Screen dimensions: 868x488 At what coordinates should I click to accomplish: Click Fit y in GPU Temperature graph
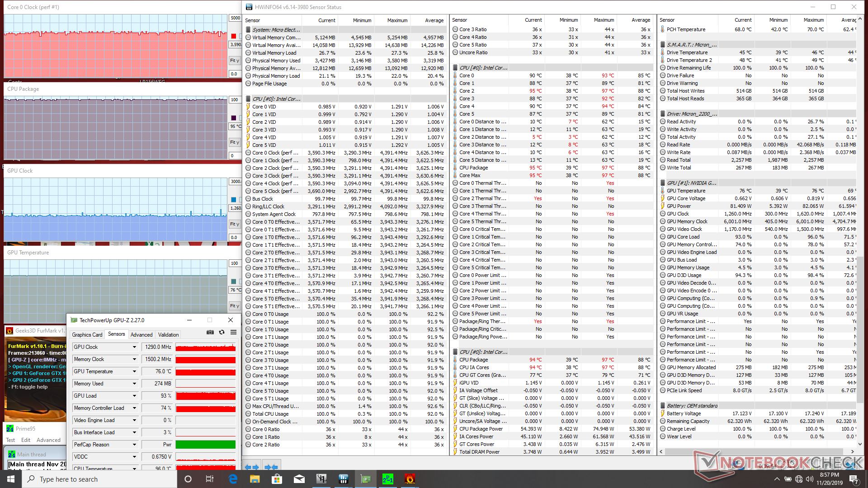pyautogui.click(x=235, y=306)
